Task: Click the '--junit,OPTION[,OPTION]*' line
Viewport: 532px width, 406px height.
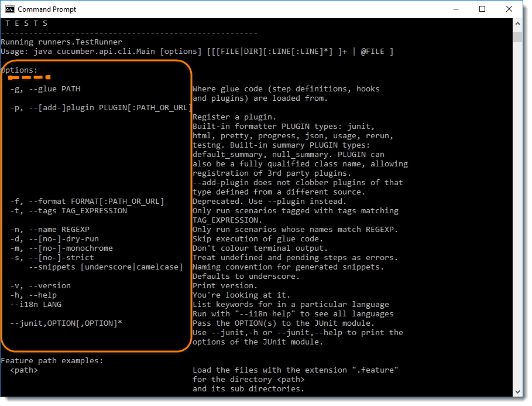Action: pos(66,323)
